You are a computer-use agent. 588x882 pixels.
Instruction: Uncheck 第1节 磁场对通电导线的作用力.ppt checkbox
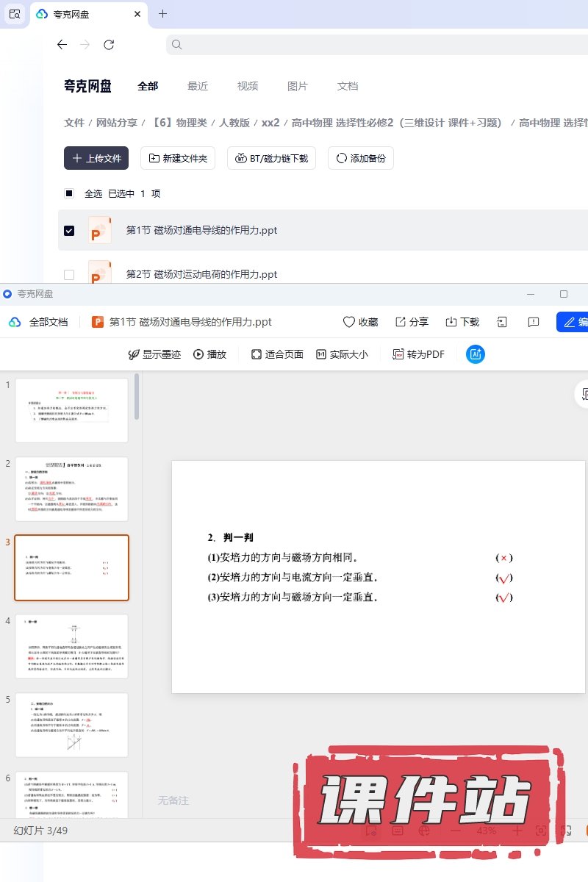pos(69,231)
